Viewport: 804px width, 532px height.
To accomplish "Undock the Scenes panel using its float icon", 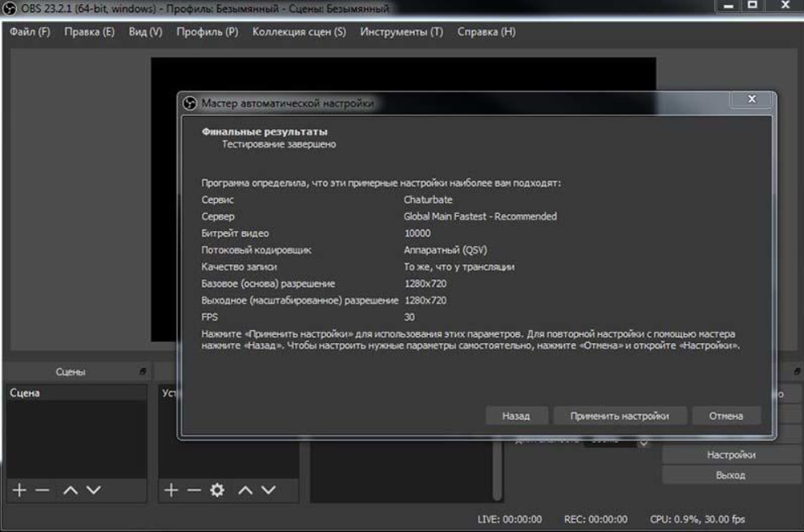I will [143, 371].
